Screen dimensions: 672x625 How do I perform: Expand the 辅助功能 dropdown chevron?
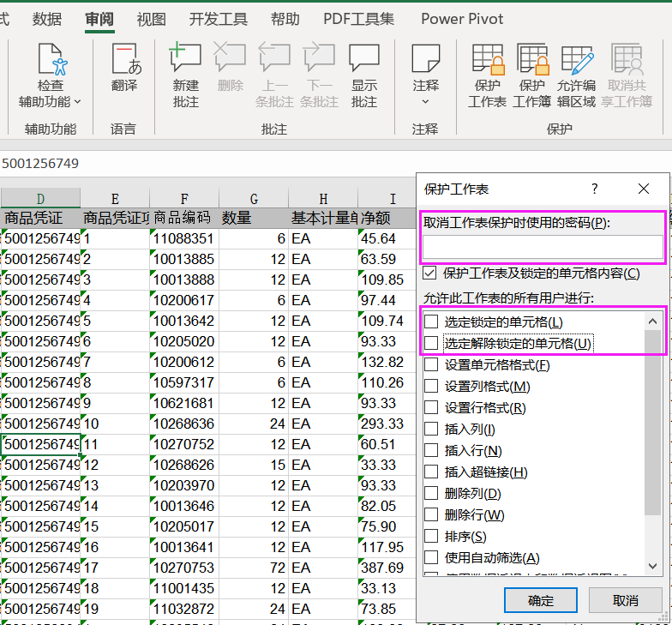(x=77, y=102)
